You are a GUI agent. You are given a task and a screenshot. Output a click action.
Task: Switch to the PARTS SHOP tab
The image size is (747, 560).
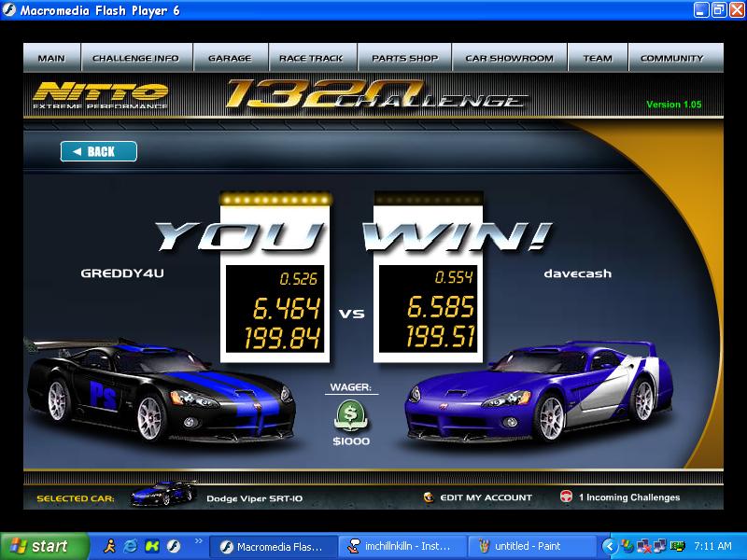click(x=404, y=58)
